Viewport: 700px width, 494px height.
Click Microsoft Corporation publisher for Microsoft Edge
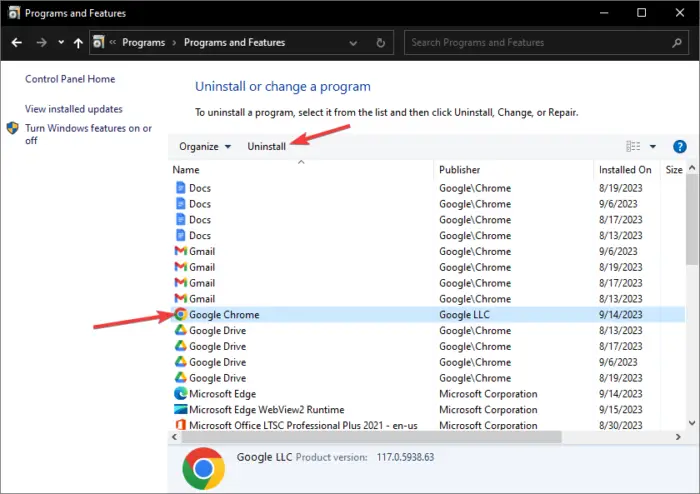pos(488,394)
